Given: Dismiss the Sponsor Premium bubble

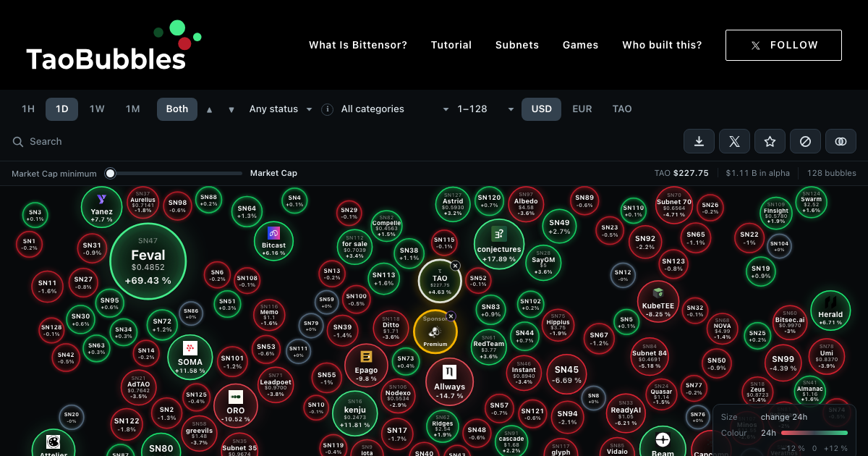Looking at the screenshot, I should click(451, 316).
